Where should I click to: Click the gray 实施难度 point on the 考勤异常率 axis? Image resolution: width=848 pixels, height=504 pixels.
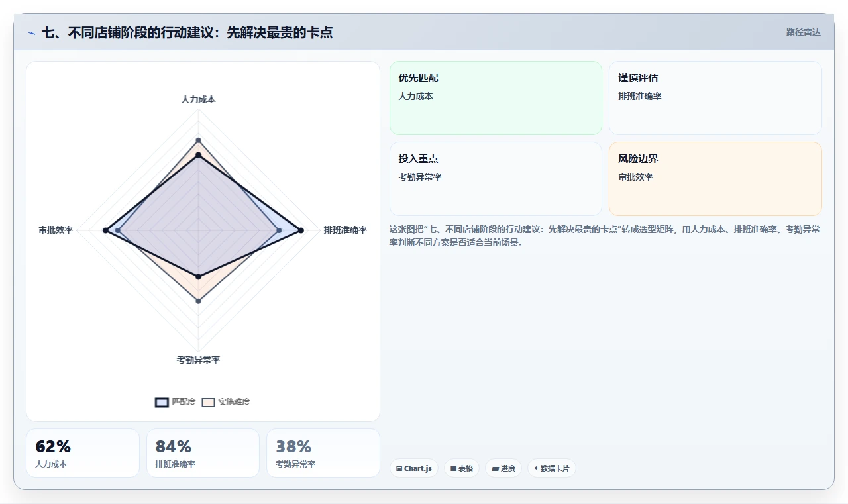(198, 301)
